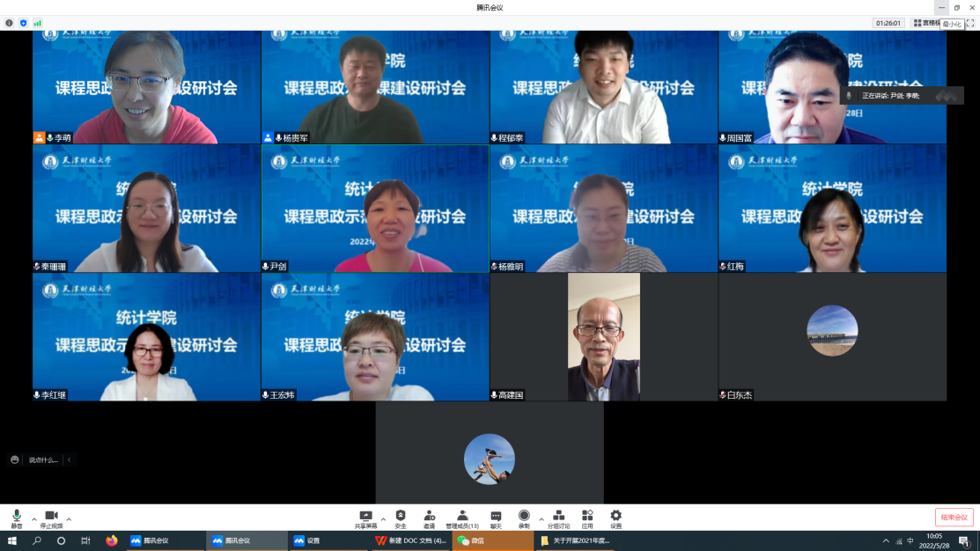Select 程郁泰's video tile
This screenshot has width=980, height=551.
point(604,87)
